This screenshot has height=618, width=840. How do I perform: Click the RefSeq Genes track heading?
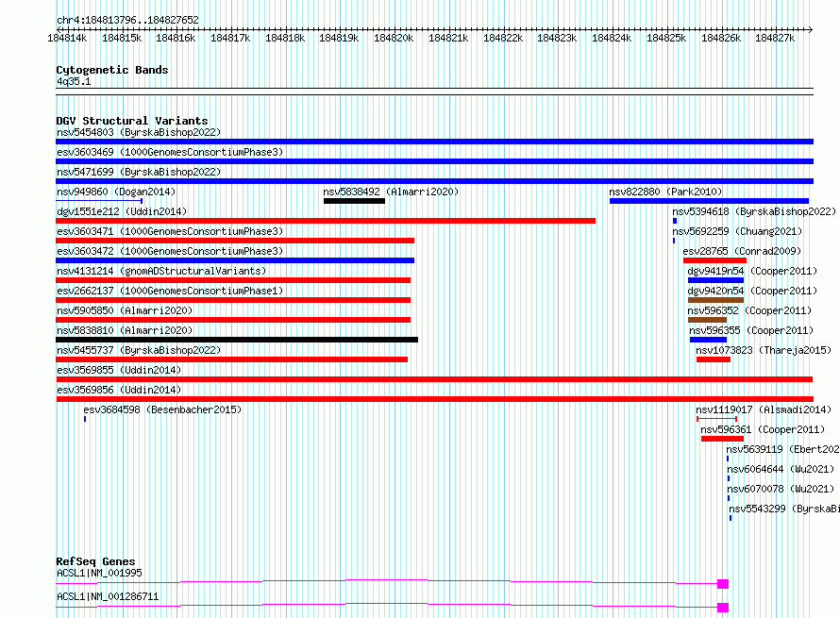(95, 562)
